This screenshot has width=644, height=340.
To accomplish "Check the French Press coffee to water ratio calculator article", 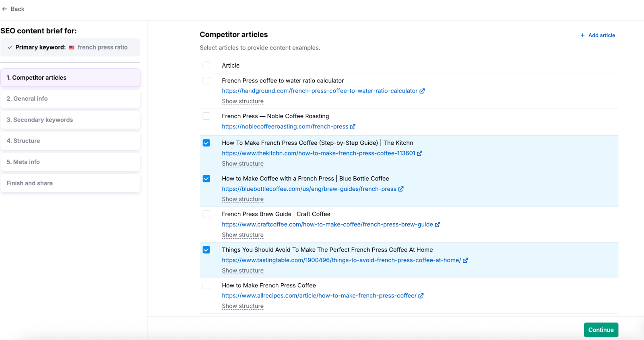I will [x=206, y=80].
